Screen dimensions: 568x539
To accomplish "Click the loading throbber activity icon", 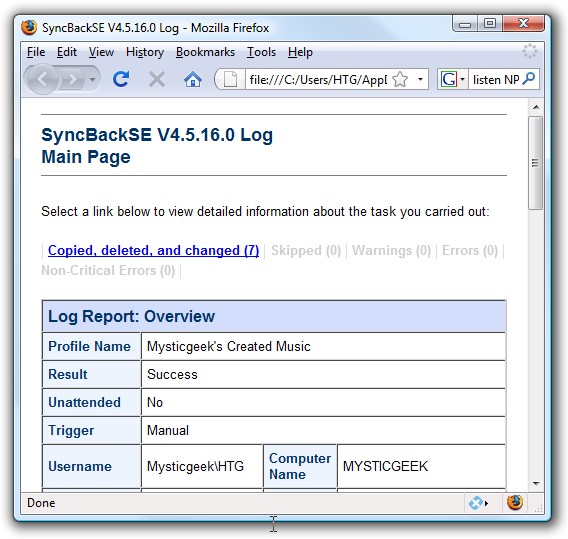I will click(530, 51).
